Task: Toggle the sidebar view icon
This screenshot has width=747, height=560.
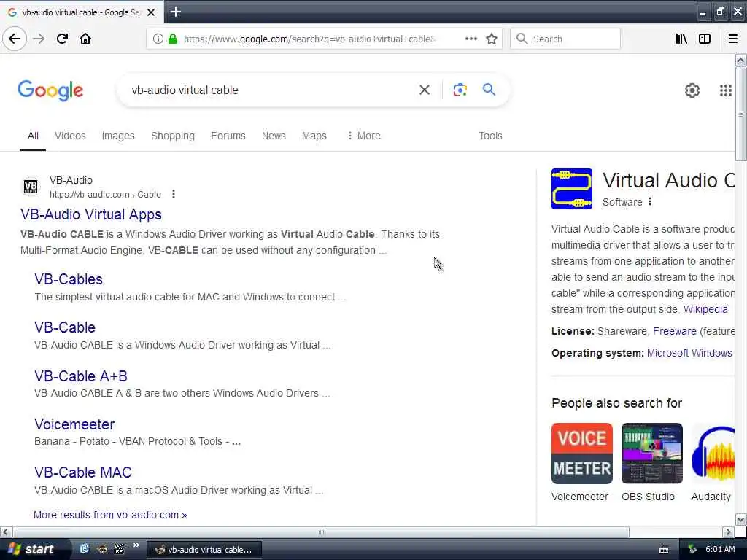Action: coord(705,39)
